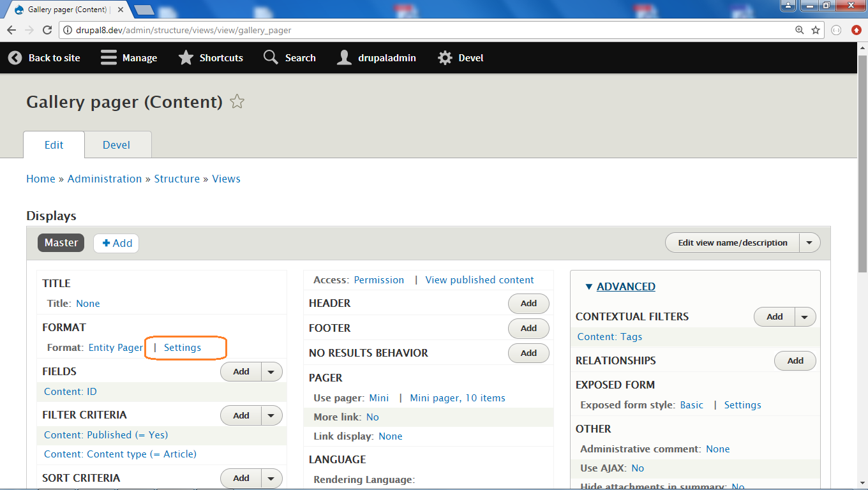The width and height of the screenshot is (868, 490).
Task: Select the Master display button
Action: tap(61, 242)
